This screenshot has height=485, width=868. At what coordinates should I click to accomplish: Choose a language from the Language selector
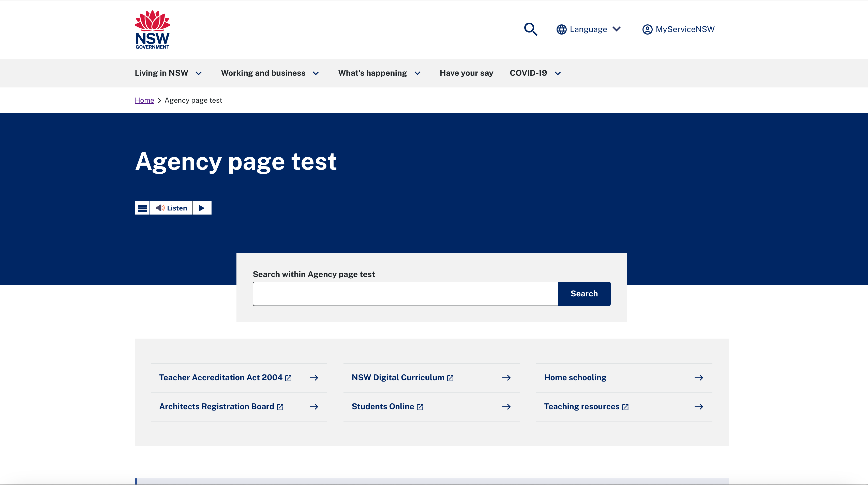(x=589, y=29)
